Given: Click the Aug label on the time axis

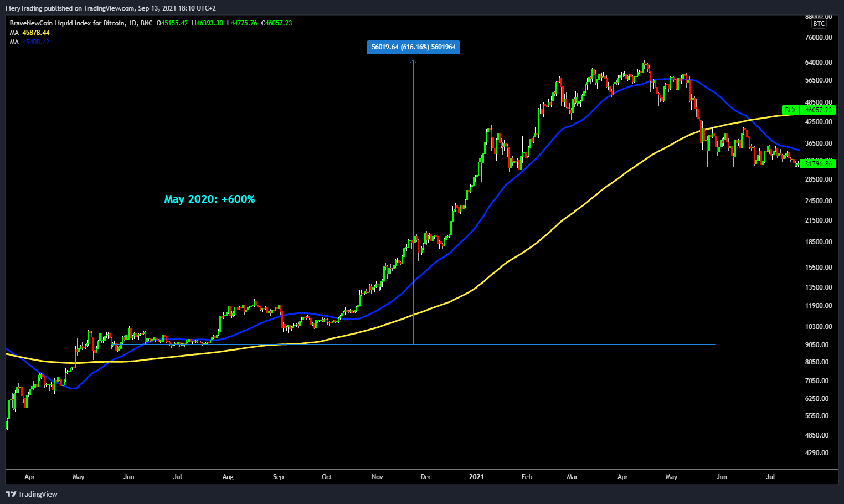Looking at the screenshot, I should click(x=228, y=477).
